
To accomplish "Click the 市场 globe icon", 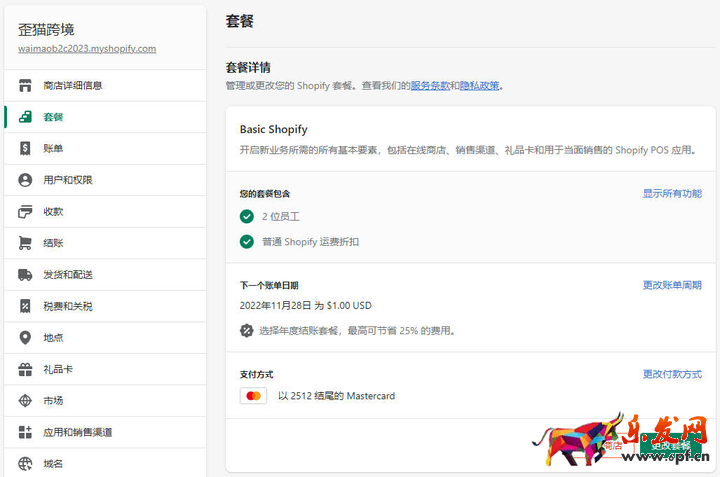I will pyautogui.click(x=25, y=400).
